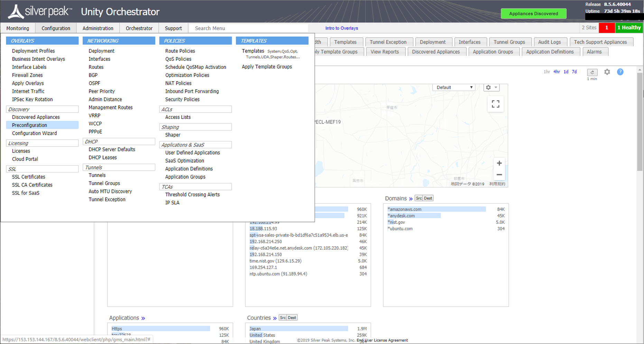Open Cloud Portal under Licensing
Image resolution: width=644 pixels, height=344 pixels.
tap(25, 159)
